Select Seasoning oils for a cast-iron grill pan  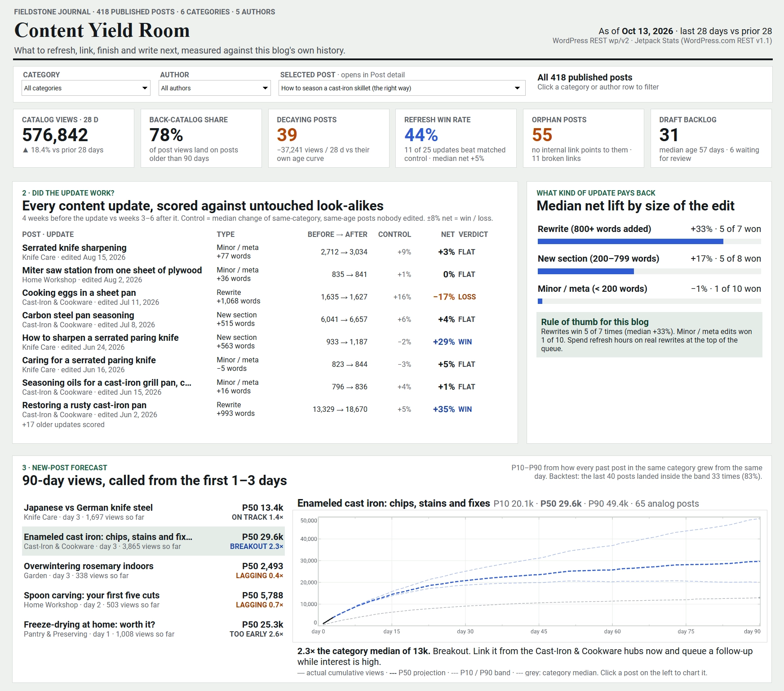[x=265, y=387]
